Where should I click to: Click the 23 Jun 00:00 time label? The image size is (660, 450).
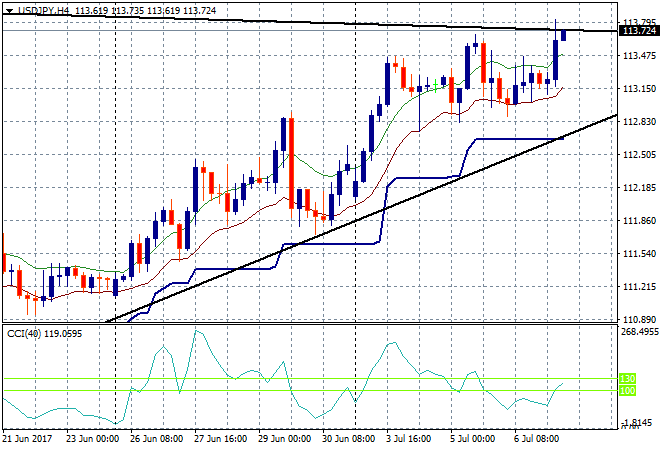coord(93,439)
